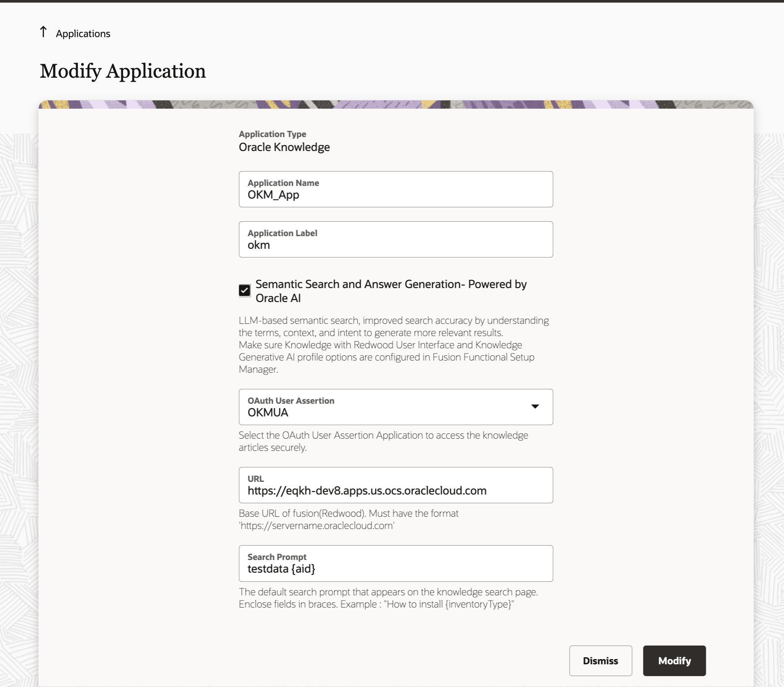This screenshot has height=687, width=784.
Task: Click the OAuth User Assertion helper text
Action: (x=383, y=441)
